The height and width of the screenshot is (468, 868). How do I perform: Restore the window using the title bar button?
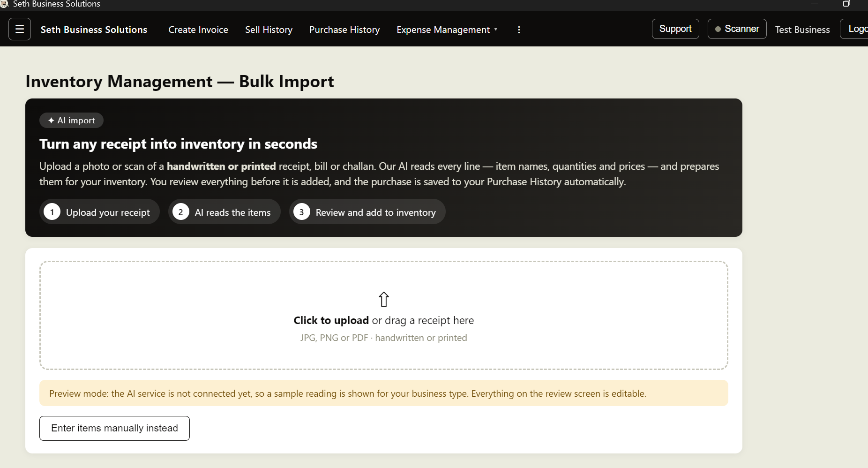coord(846,4)
